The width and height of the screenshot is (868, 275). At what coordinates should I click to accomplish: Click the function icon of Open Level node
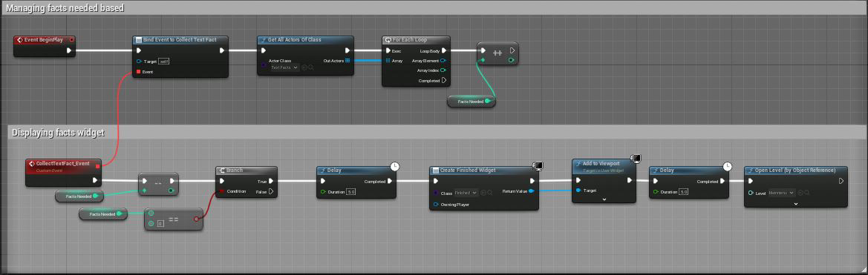click(x=751, y=170)
